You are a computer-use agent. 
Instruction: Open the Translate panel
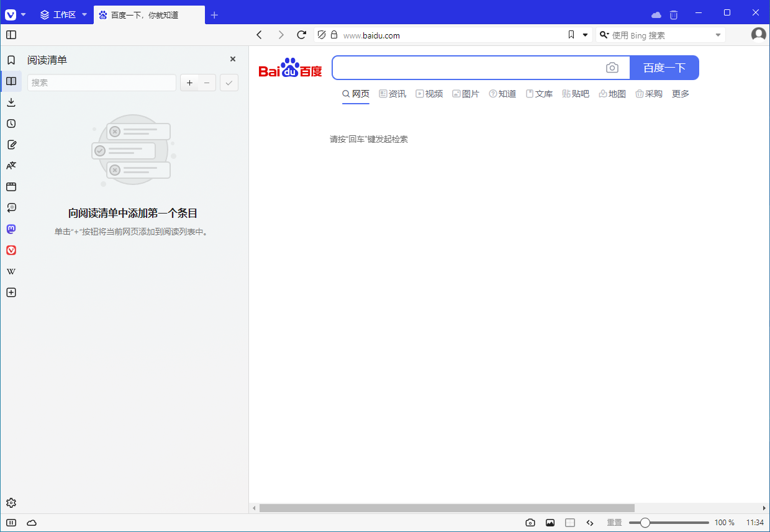(11, 165)
